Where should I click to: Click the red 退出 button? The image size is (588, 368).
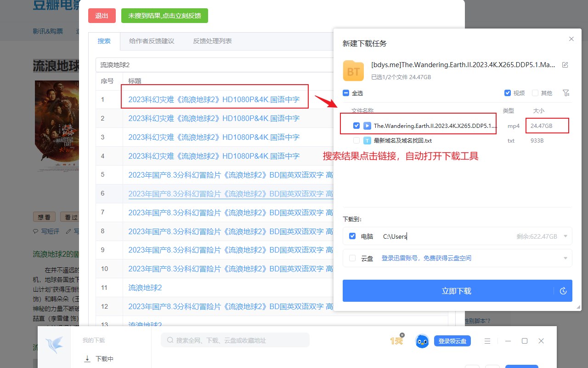[102, 16]
